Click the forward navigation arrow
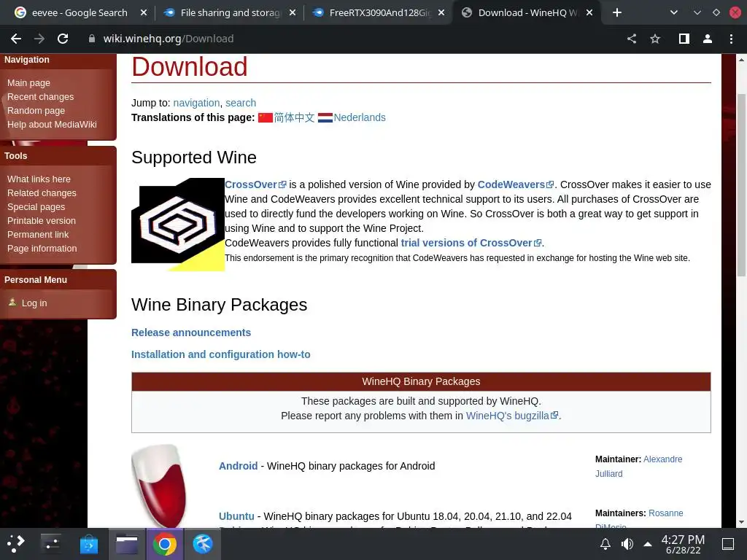Viewport: 747px width, 560px height. pos(39,39)
